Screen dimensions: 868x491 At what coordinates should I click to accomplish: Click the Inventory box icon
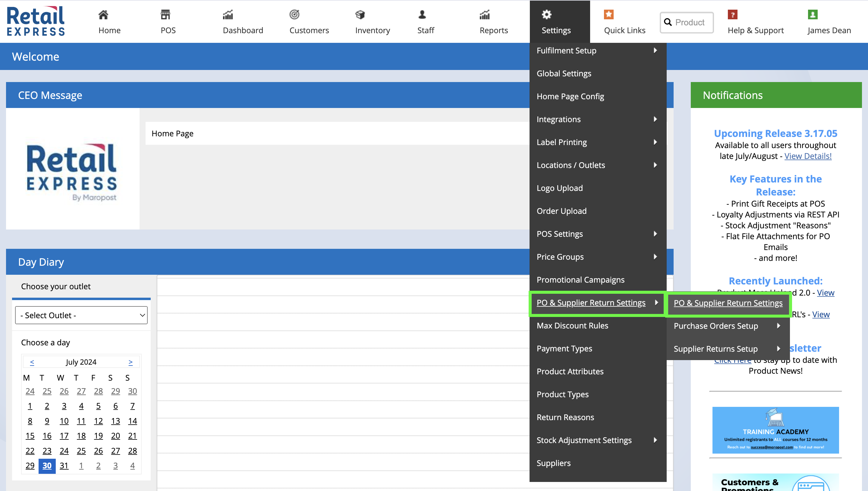pos(360,15)
